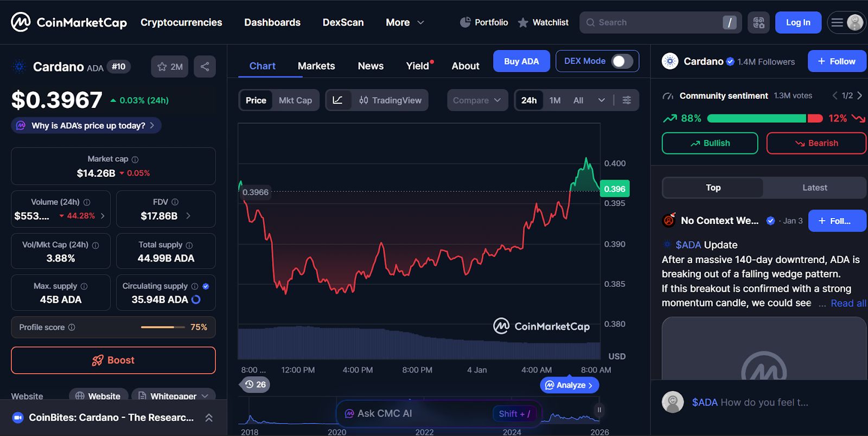The height and width of the screenshot is (436, 868).
Task: Open the hamburger menu with profile avatar
Action: pyautogui.click(x=846, y=23)
